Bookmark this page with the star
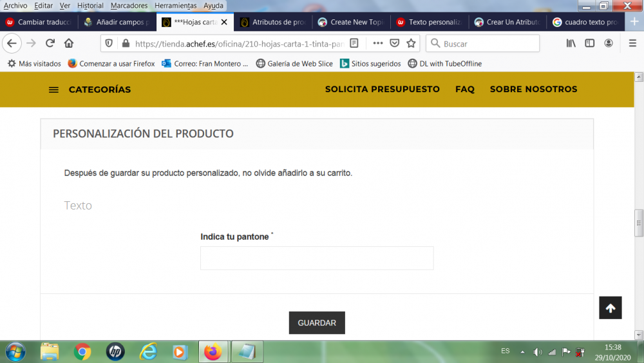644x363 pixels. (x=411, y=43)
